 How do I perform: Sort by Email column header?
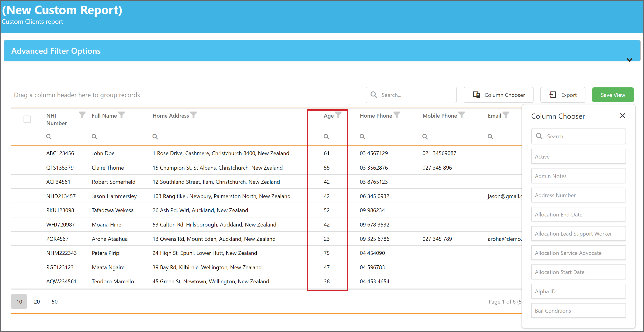[494, 116]
